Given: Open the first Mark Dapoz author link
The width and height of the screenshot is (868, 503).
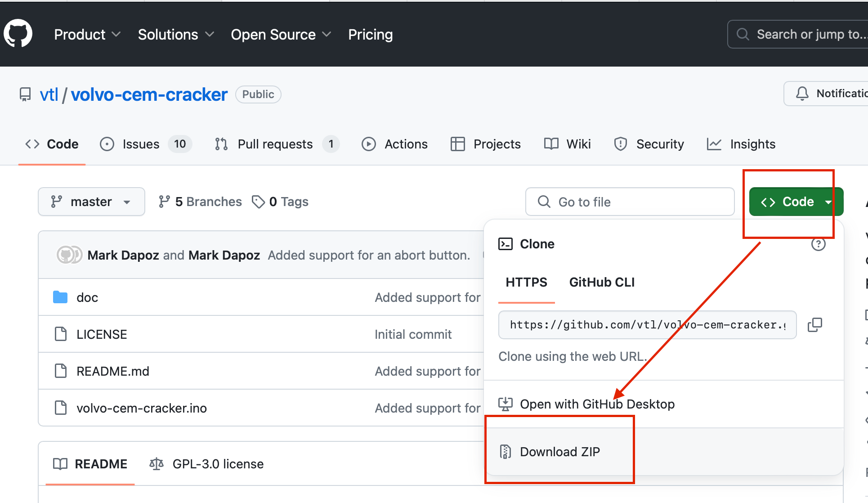Looking at the screenshot, I should [x=123, y=255].
